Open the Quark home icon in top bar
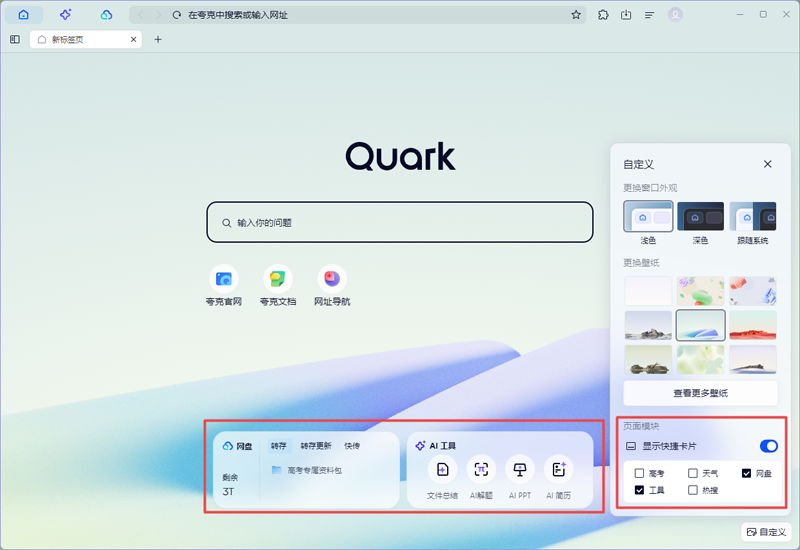 (23, 15)
